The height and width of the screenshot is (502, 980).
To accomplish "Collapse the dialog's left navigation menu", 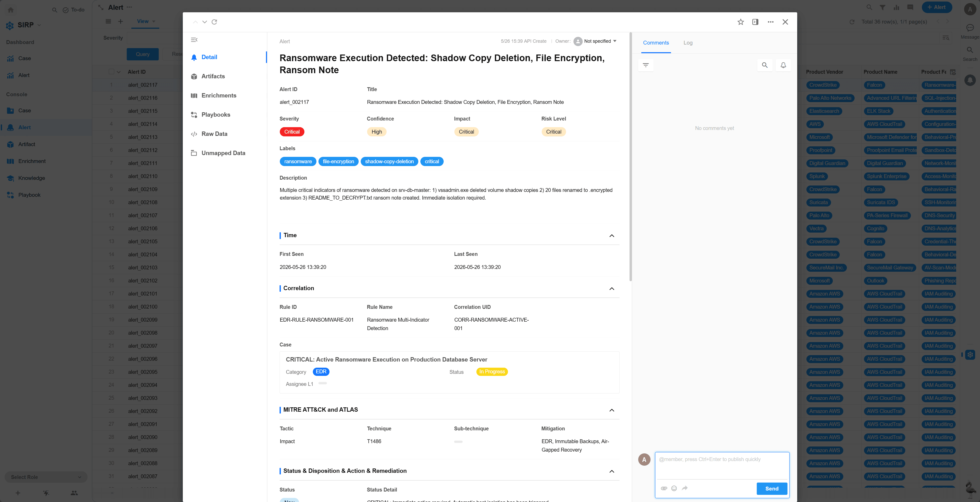I will pos(194,40).
